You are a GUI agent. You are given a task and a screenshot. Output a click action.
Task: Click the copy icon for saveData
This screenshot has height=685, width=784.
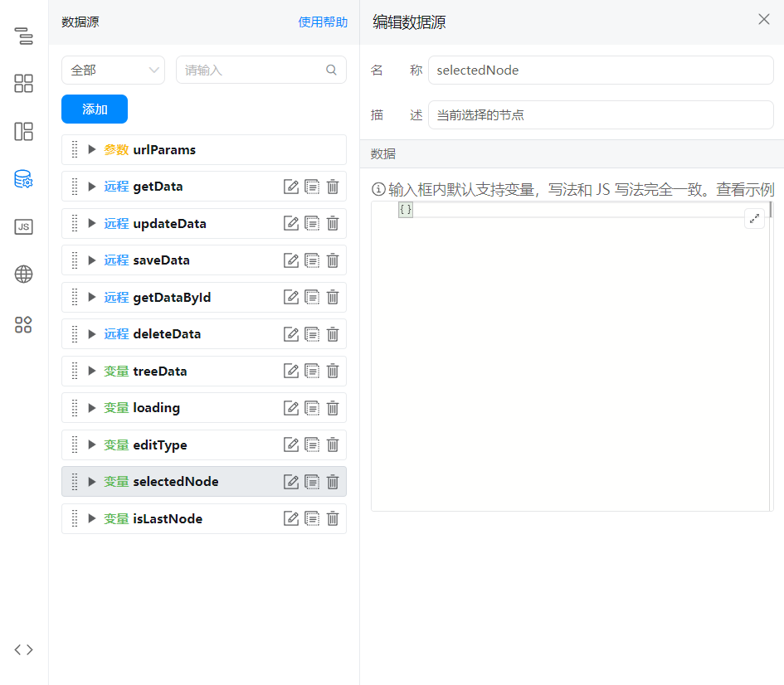tap(312, 260)
